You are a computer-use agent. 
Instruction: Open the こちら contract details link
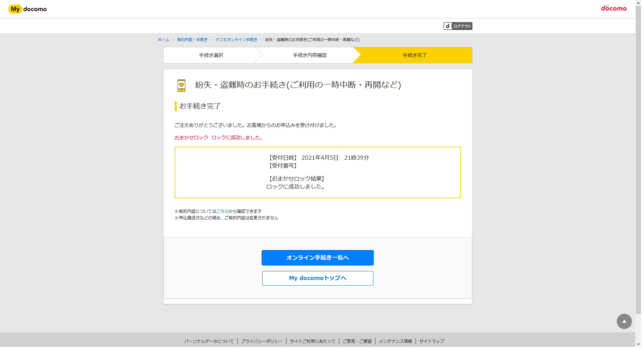[x=222, y=211]
